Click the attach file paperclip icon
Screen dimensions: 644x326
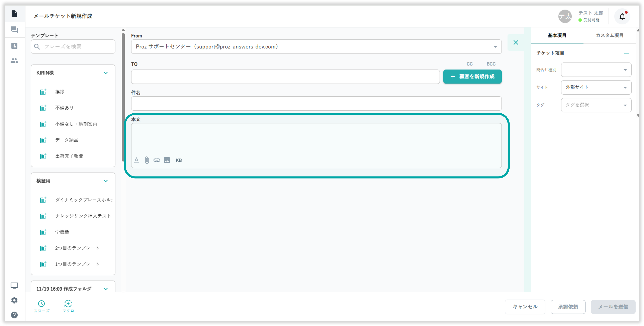[x=147, y=160]
